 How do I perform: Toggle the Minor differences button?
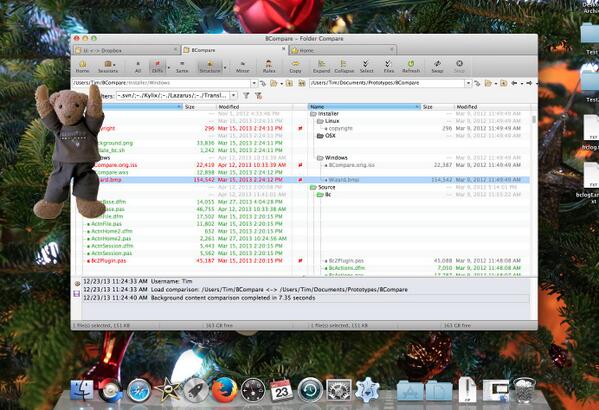coord(243,66)
